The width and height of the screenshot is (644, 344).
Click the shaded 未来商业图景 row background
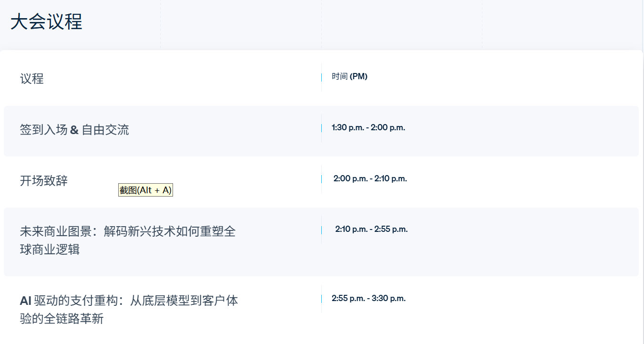pos(321,242)
